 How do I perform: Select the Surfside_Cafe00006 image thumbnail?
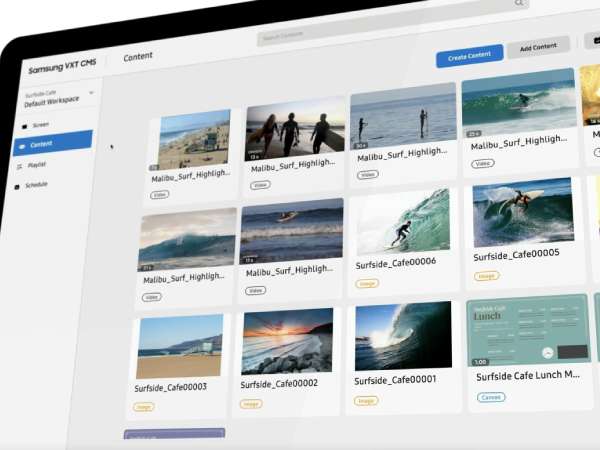click(x=403, y=222)
